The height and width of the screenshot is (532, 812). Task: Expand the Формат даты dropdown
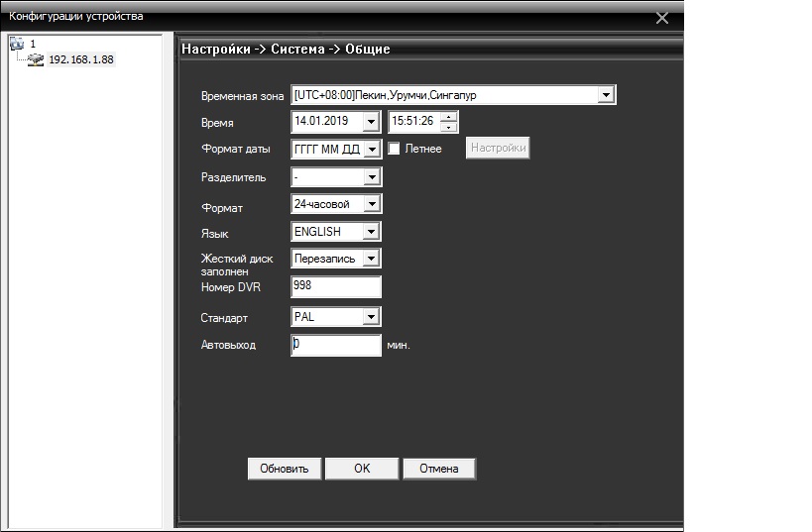pyautogui.click(x=372, y=149)
